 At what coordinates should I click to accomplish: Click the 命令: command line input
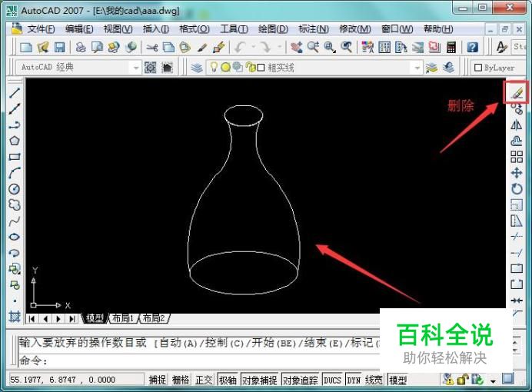(198, 360)
